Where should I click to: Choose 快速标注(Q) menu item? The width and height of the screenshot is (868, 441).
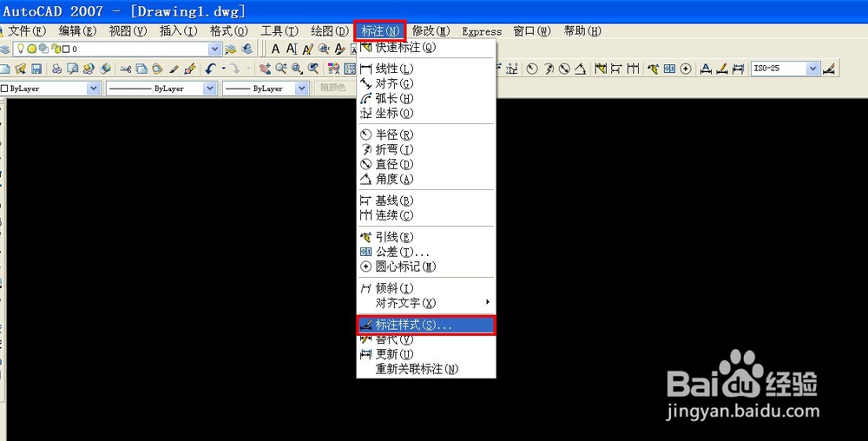tap(425, 48)
